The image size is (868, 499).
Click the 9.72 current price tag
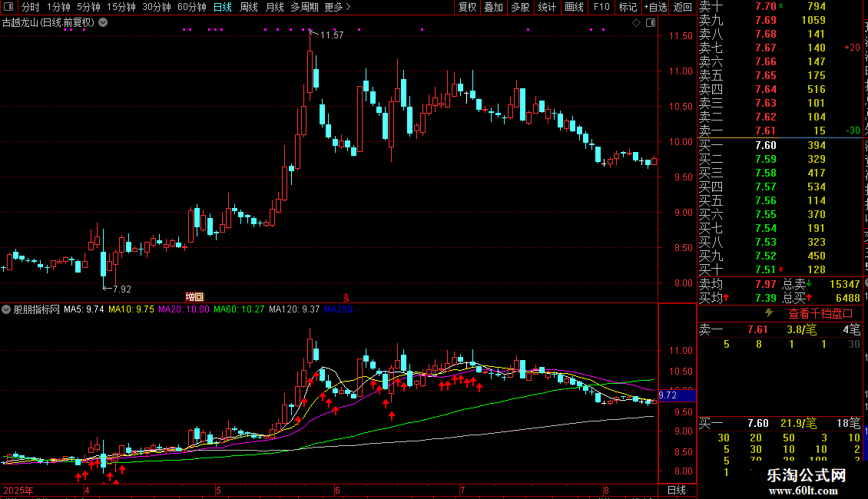[x=677, y=395]
